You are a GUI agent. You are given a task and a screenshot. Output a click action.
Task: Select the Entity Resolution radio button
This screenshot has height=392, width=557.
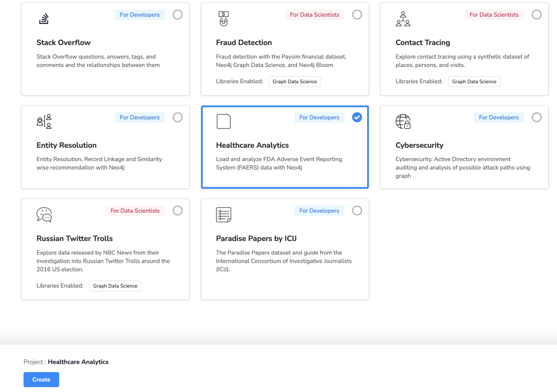(178, 117)
